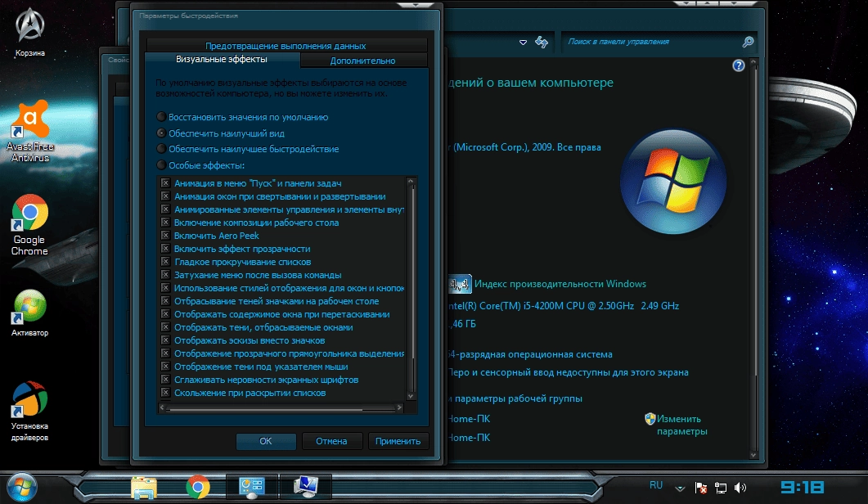The image size is (868, 504).
Task: Open Предотвращение выполнения данных tab
Action: 286,46
